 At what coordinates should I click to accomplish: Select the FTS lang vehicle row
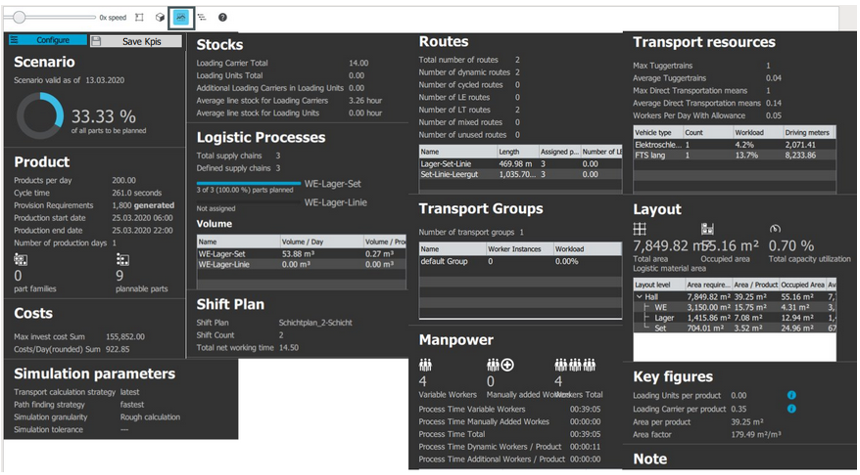tap(734, 155)
